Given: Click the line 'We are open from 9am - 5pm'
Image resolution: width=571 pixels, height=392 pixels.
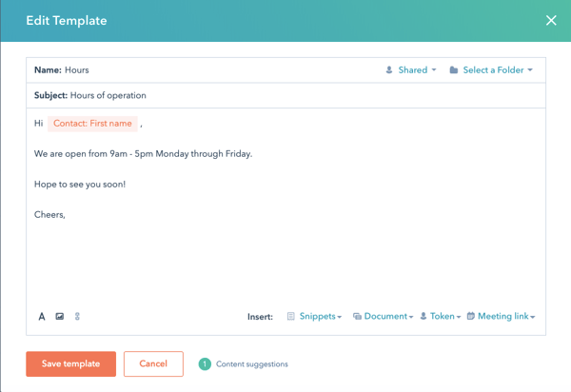Looking at the screenshot, I should [143, 154].
